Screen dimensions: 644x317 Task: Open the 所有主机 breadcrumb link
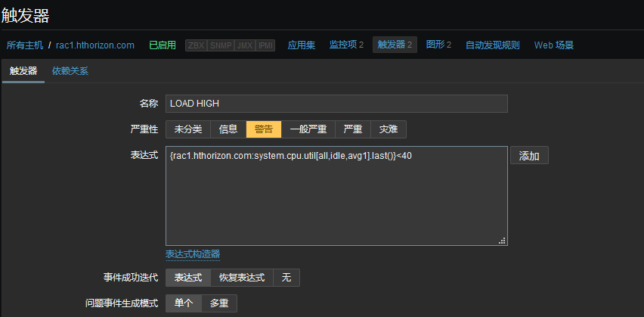[x=25, y=45]
